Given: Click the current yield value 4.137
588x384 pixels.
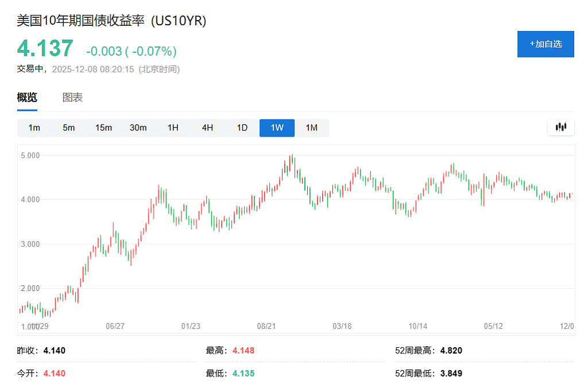Looking at the screenshot, I should tap(45, 48).
